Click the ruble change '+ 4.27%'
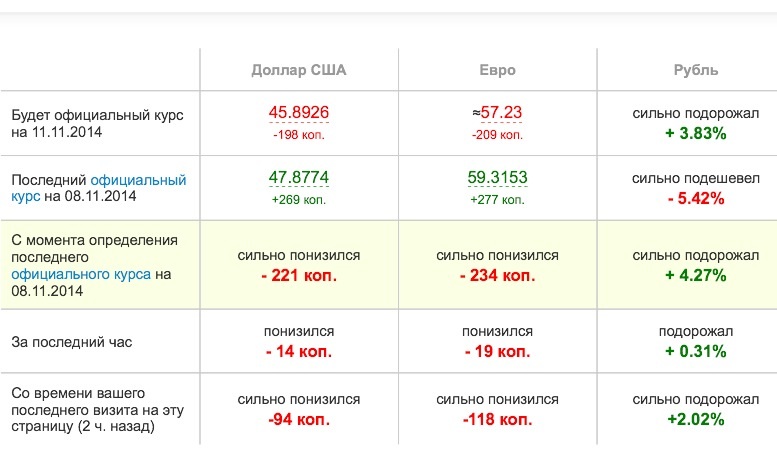Viewport: 777px width, 466px height. click(x=696, y=275)
